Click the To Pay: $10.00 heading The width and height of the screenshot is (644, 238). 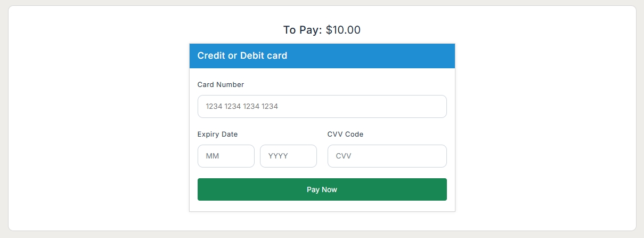pos(322,30)
